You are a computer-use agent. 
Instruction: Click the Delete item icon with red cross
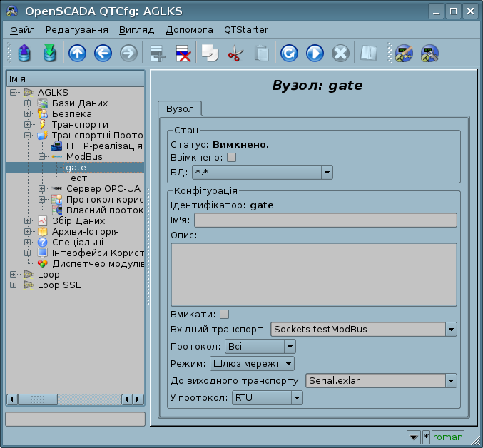coord(183,54)
